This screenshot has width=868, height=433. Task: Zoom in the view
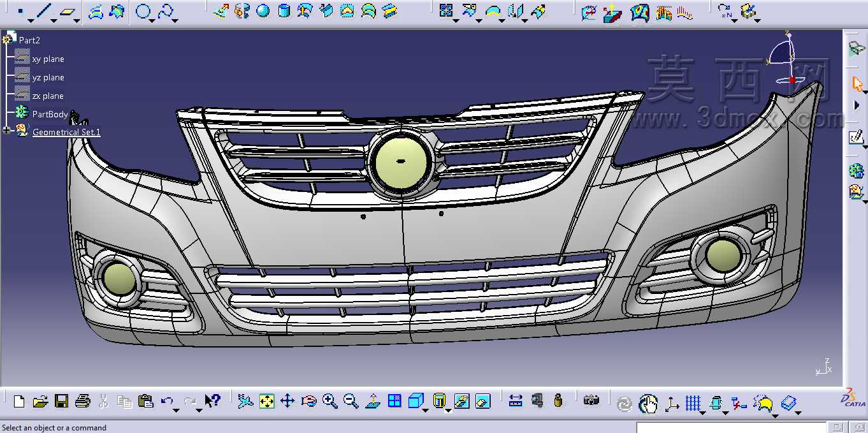(x=329, y=401)
